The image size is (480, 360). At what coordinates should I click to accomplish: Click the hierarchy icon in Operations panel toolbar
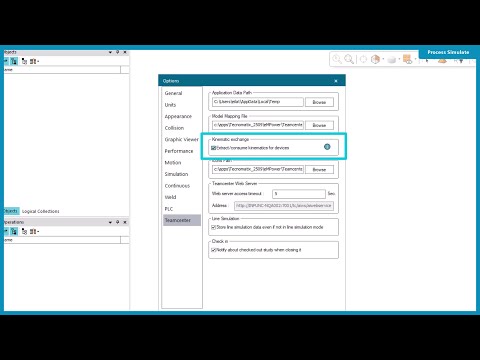(x=24, y=231)
